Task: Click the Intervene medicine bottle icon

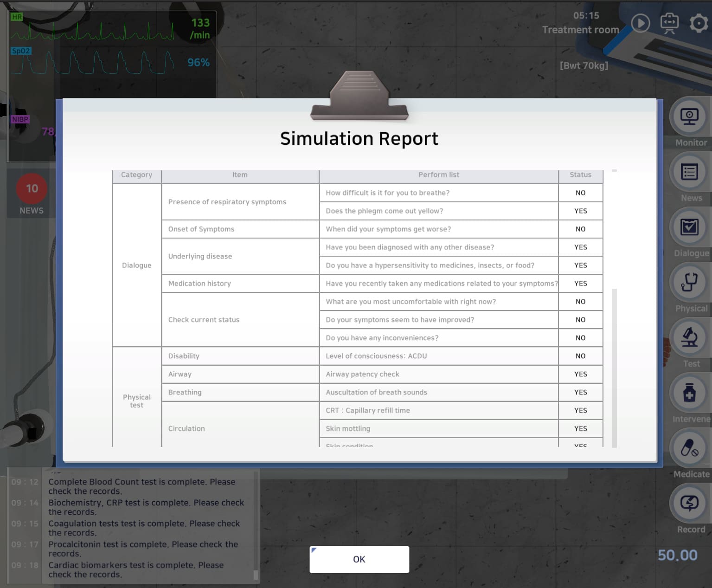Action: [689, 393]
